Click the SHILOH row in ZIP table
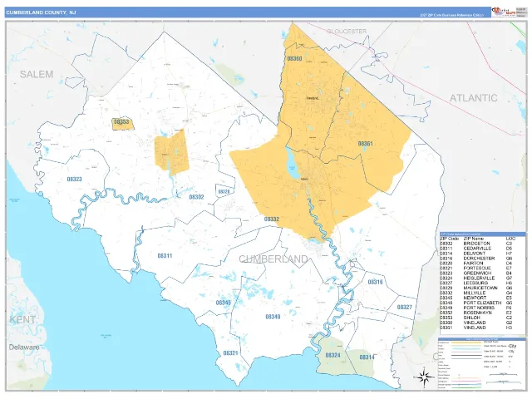This screenshot has height=399, width=532. (x=477, y=318)
